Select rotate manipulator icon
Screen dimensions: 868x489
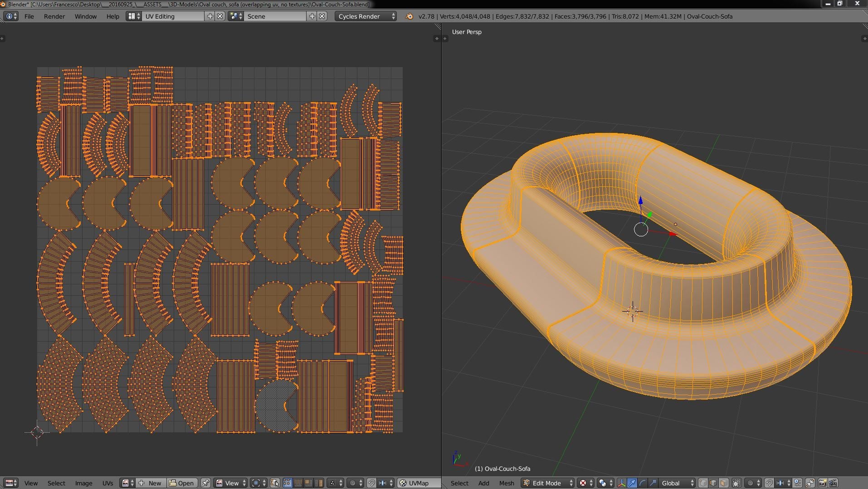pos(643,483)
